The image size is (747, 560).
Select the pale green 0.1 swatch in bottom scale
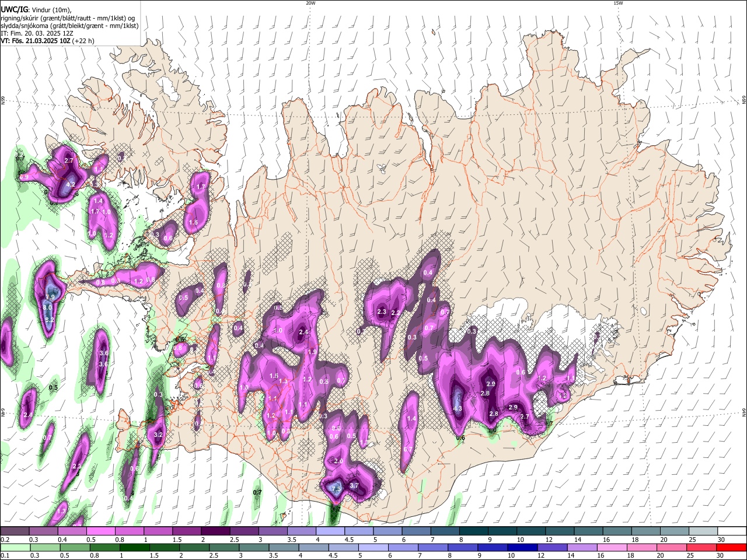[x=14, y=547]
